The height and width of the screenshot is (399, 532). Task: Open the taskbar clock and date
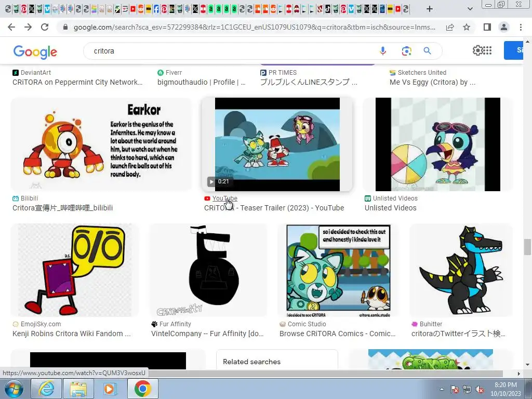[x=506, y=389]
